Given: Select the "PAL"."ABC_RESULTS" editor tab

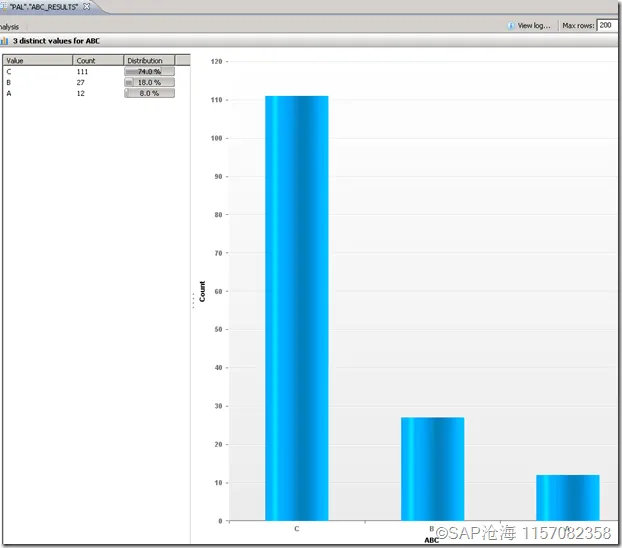Looking at the screenshot, I should pyautogui.click(x=44, y=7).
